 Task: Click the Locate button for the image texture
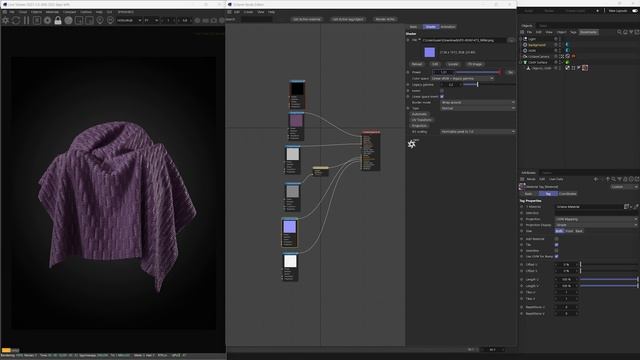(453, 64)
